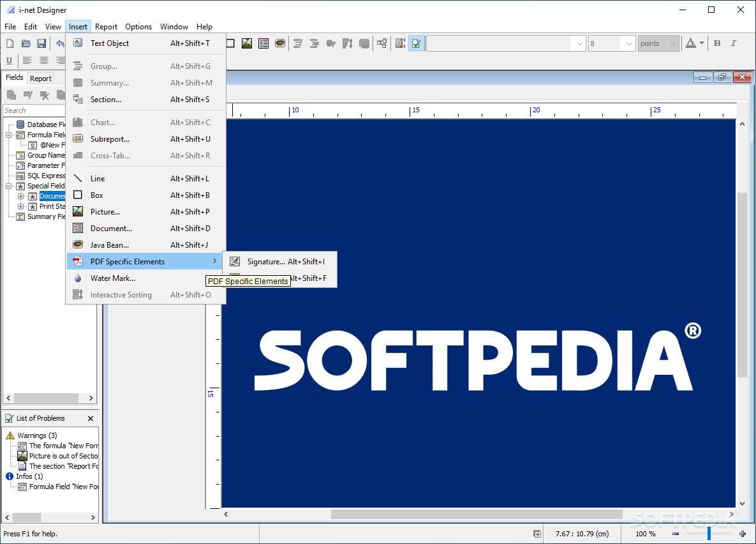The height and width of the screenshot is (544, 756).
Task: Click the zoom out minus button
Action: pyautogui.click(x=676, y=534)
